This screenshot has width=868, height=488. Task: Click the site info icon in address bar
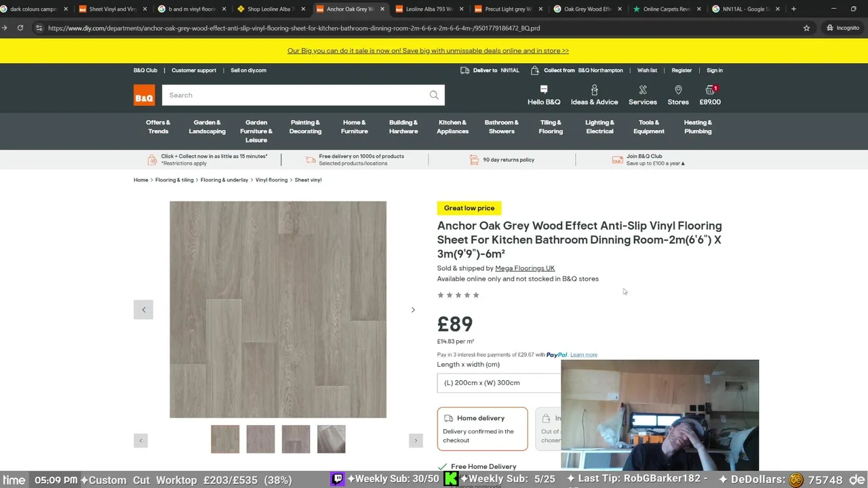tap(39, 28)
